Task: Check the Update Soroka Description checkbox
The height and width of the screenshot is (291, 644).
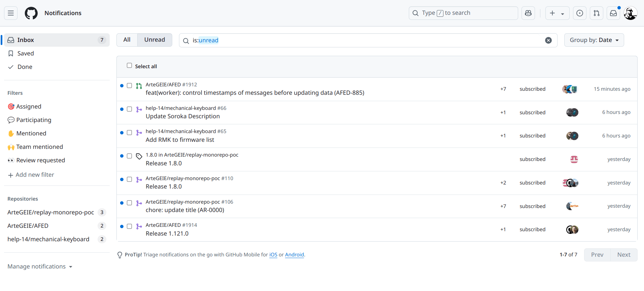Action: tap(129, 109)
